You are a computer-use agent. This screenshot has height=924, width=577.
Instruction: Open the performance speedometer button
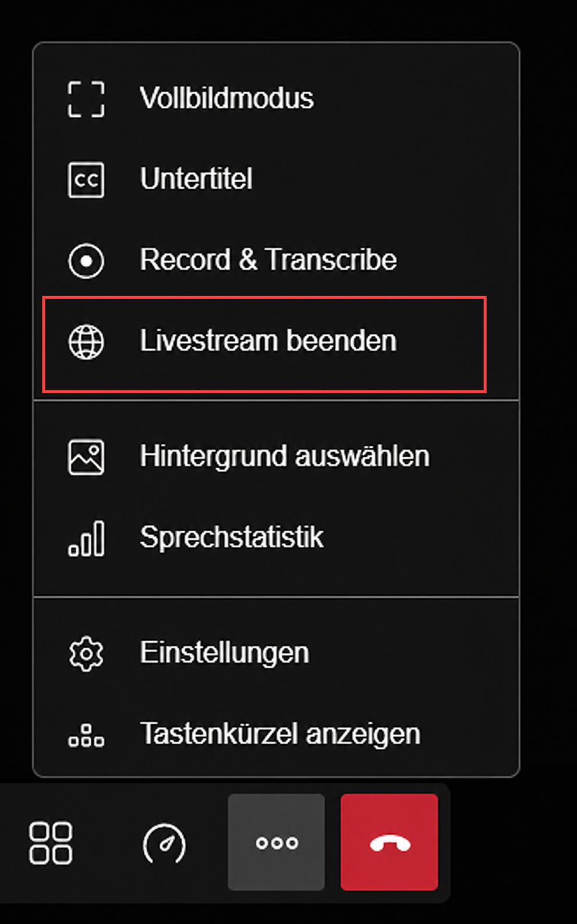(164, 843)
